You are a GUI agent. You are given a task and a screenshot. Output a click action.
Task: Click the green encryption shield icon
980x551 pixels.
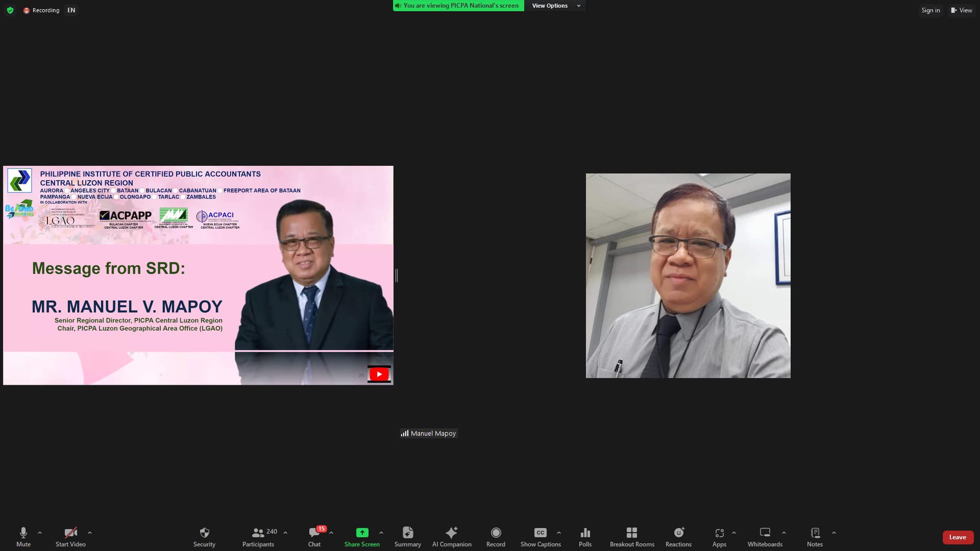point(10,10)
